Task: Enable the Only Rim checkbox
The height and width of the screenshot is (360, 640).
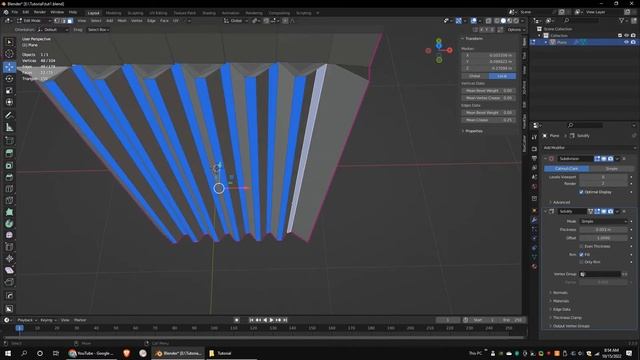Action: (x=582, y=262)
